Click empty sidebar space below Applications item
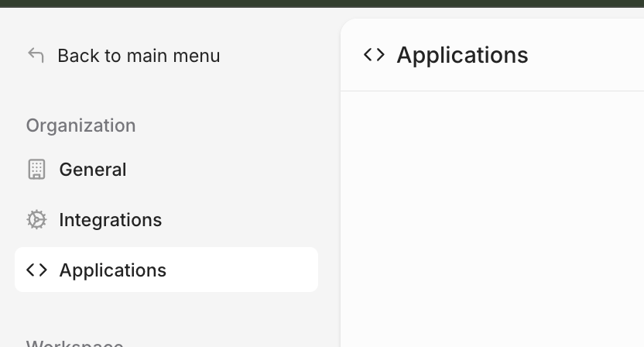644x347 pixels. pyautogui.click(x=166, y=314)
